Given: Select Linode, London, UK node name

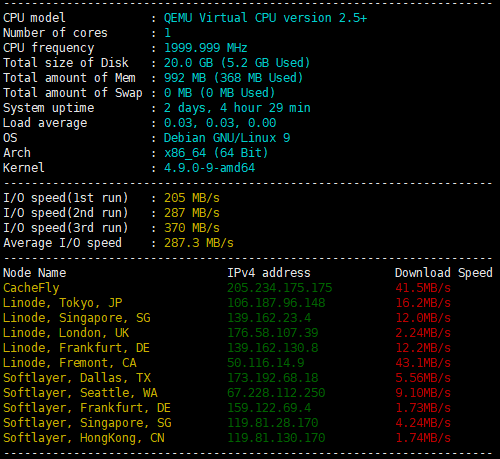Looking at the screenshot, I should coord(66,333).
